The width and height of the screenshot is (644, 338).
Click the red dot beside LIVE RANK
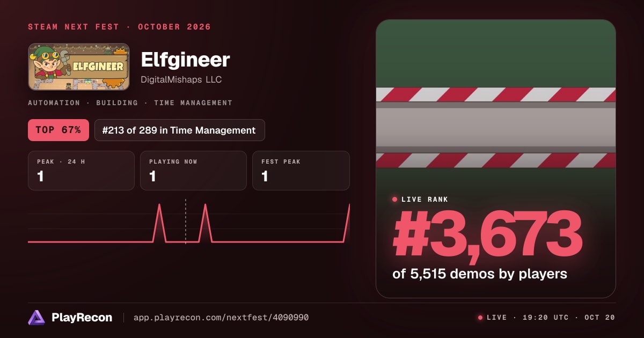pyautogui.click(x=395, y=200)
